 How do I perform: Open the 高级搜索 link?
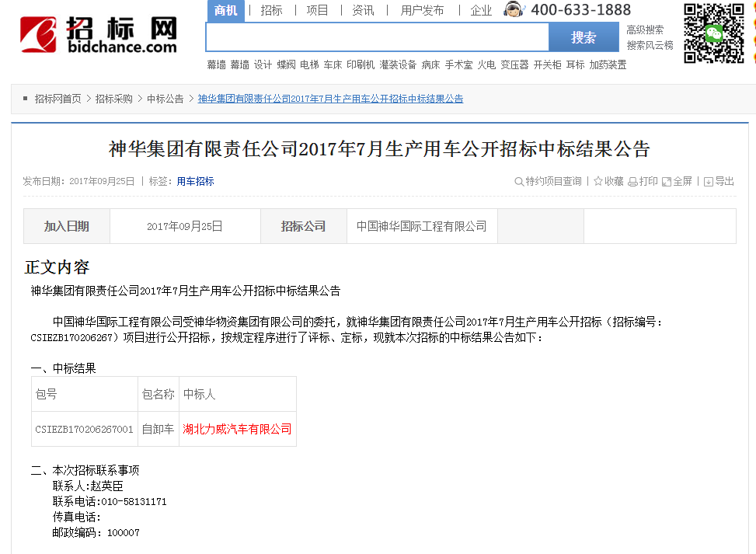pyautogui.click(x=645, y=30)
